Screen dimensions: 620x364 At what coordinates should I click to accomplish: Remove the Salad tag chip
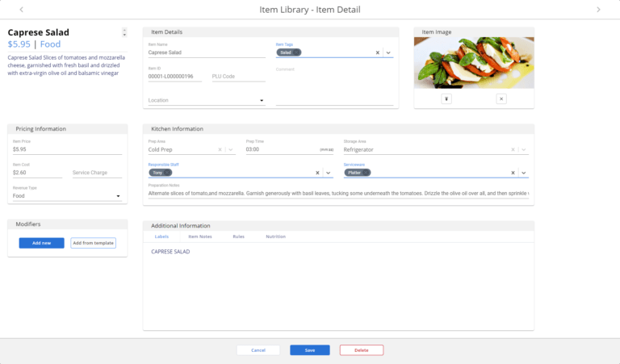(x=296, y=52)
